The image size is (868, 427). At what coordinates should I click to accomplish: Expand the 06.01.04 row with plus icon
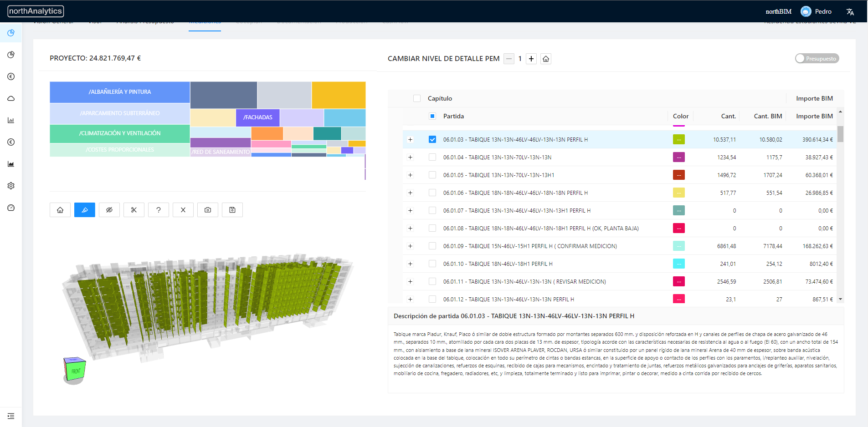point(410,158)
